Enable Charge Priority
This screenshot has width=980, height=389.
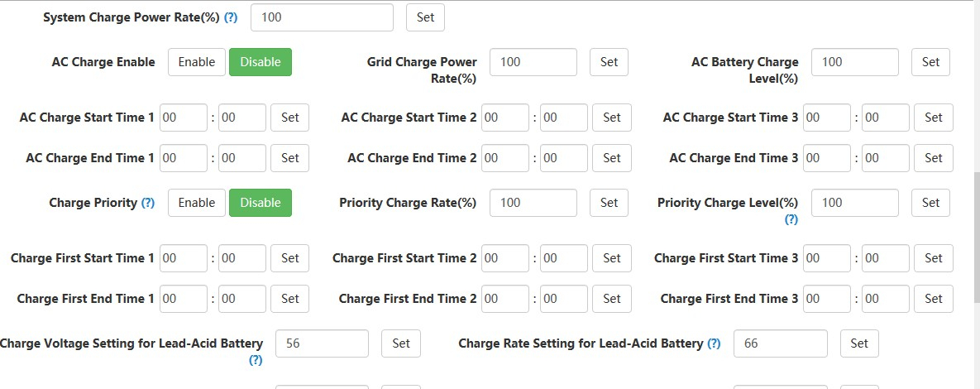(197, 203)
